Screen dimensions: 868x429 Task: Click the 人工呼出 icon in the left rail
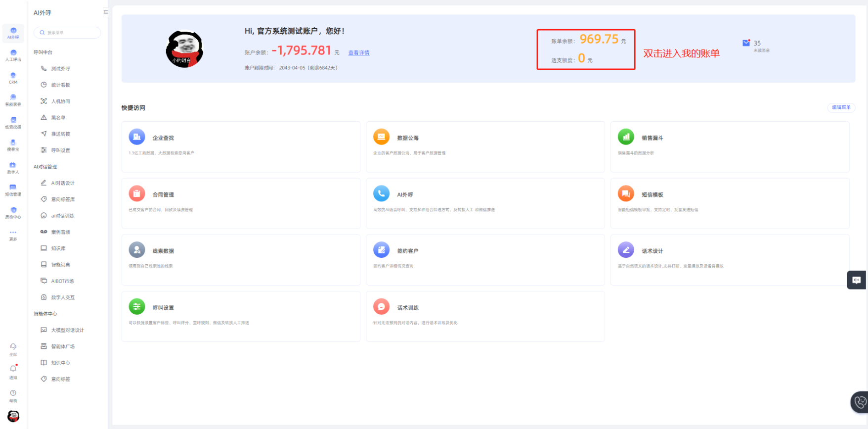(x=13, y=55)
